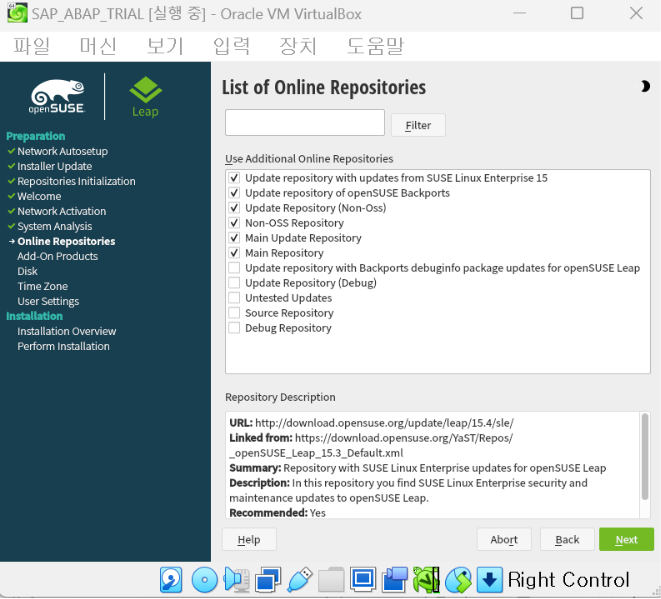Click the Repository Description scrollbar
This screenshot has width=661, height=599.
point(645,457)
